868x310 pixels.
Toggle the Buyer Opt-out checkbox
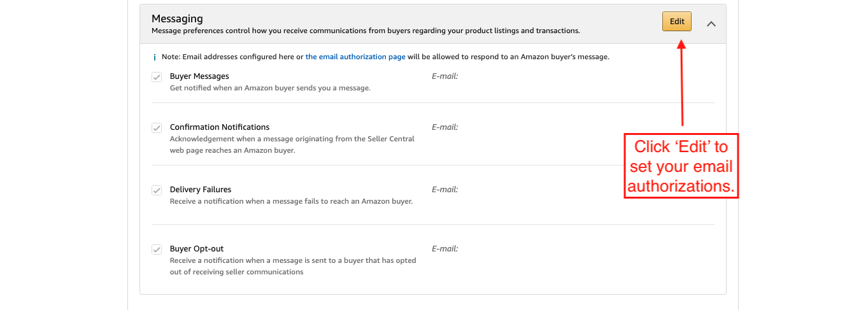coord(157,250)
